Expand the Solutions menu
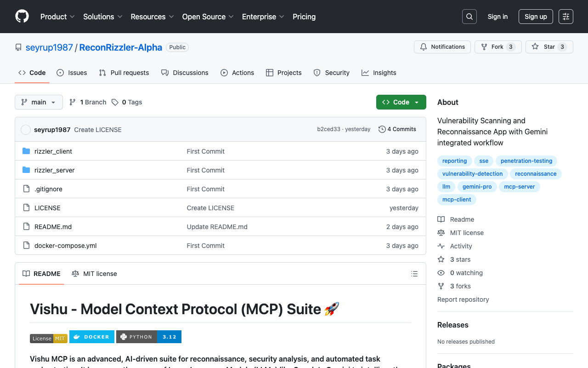 point(103,17)
